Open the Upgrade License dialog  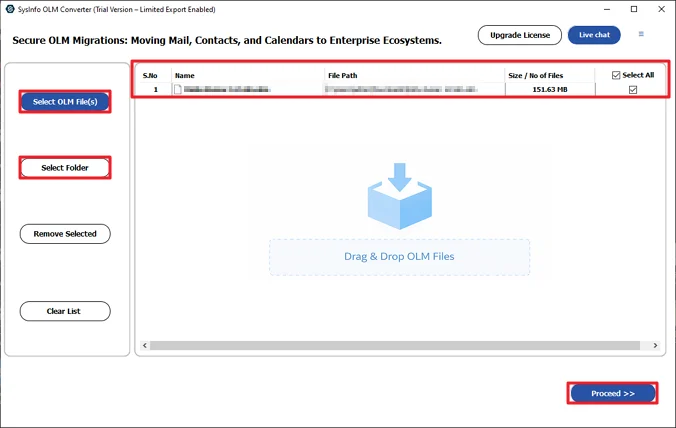pos(520,35)
